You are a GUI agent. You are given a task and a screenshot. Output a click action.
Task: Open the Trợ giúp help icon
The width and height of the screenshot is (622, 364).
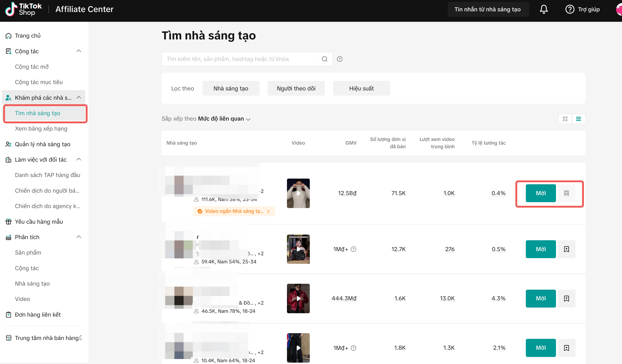(569, 9)
